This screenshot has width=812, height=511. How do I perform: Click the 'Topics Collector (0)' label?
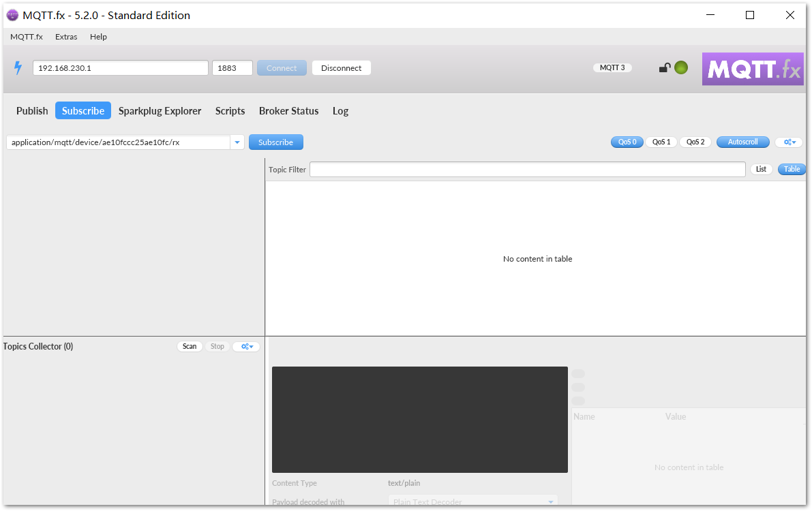pos(38,346)
